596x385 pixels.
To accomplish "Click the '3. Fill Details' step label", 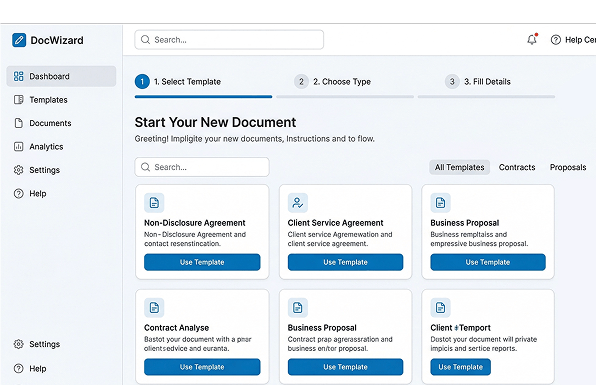I will [x=487, y=82].
